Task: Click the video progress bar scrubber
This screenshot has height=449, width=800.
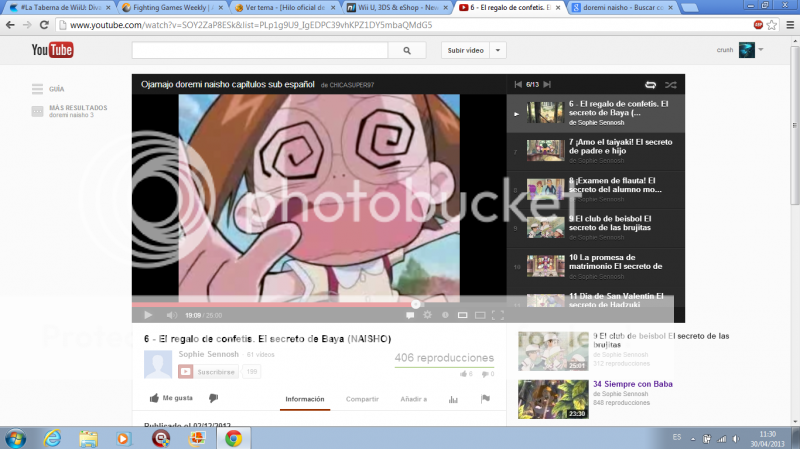Action: (x=416, y=305)
